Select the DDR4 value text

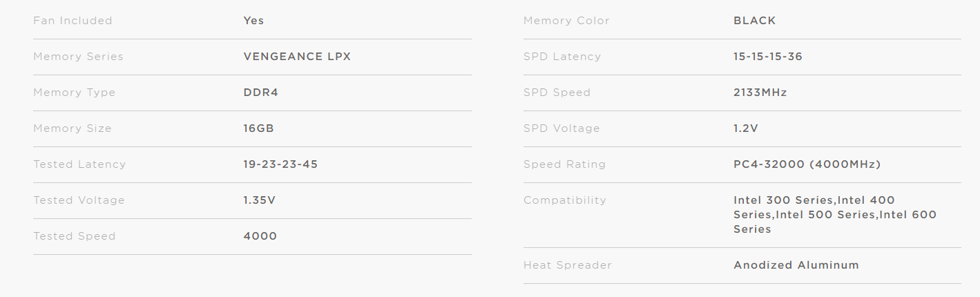pos(261,93)
